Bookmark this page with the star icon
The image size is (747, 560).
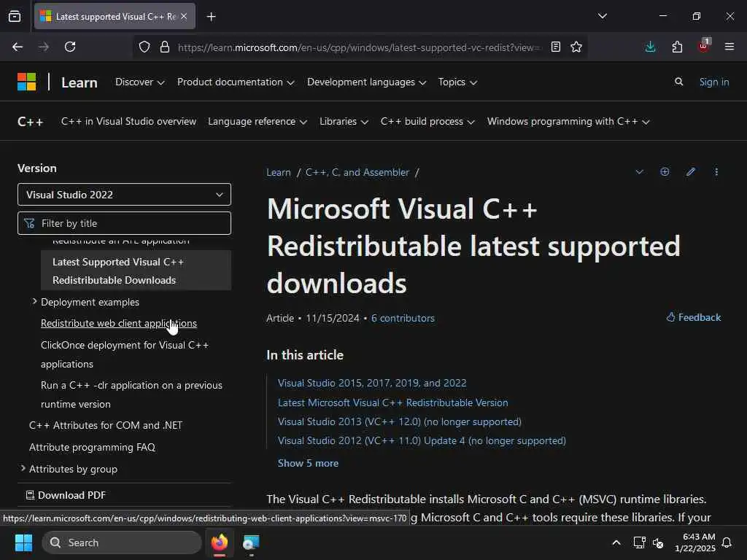coord(576,47)
